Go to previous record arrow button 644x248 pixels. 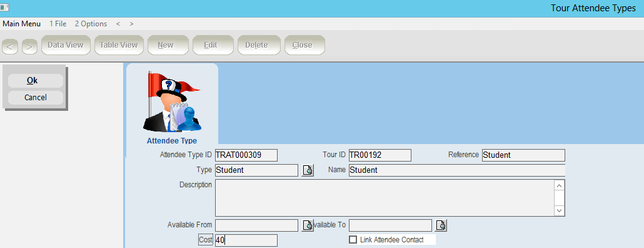click(10, 47)
